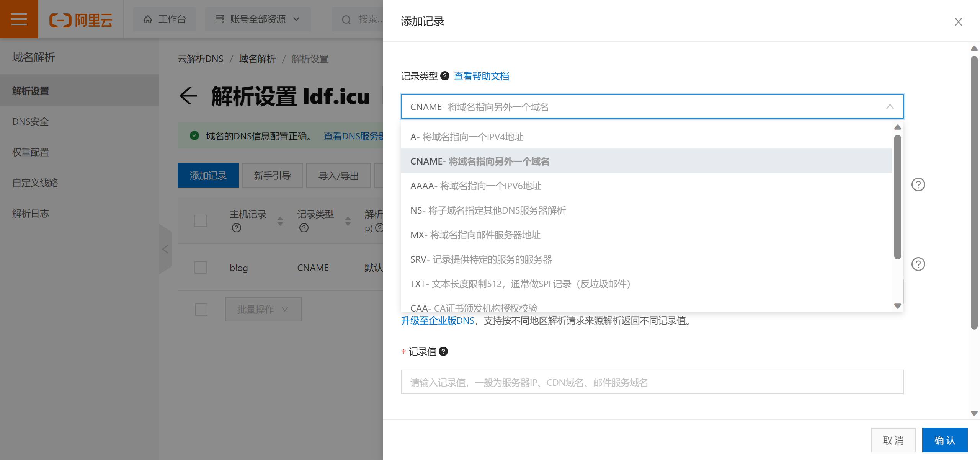Click the blog host record cell

pos(239,268)
